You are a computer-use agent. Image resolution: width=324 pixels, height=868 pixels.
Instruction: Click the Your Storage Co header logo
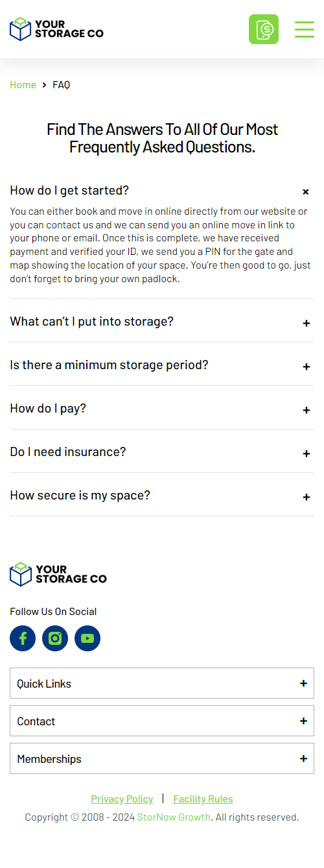click(56, 29)
